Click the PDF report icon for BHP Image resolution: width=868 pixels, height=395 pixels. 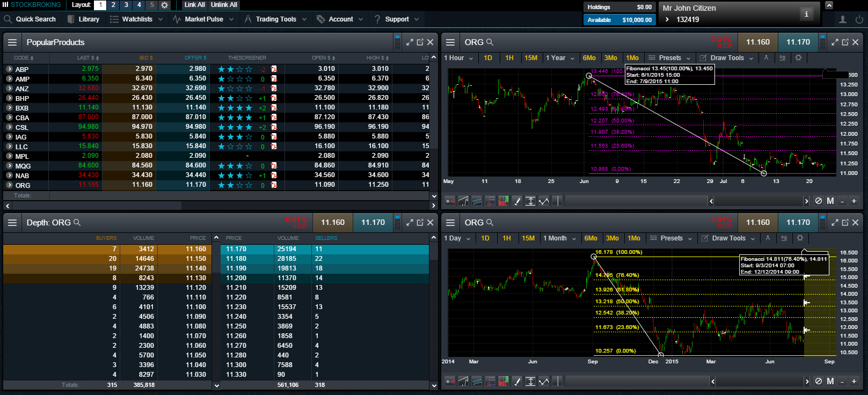[x=274, y=98]
